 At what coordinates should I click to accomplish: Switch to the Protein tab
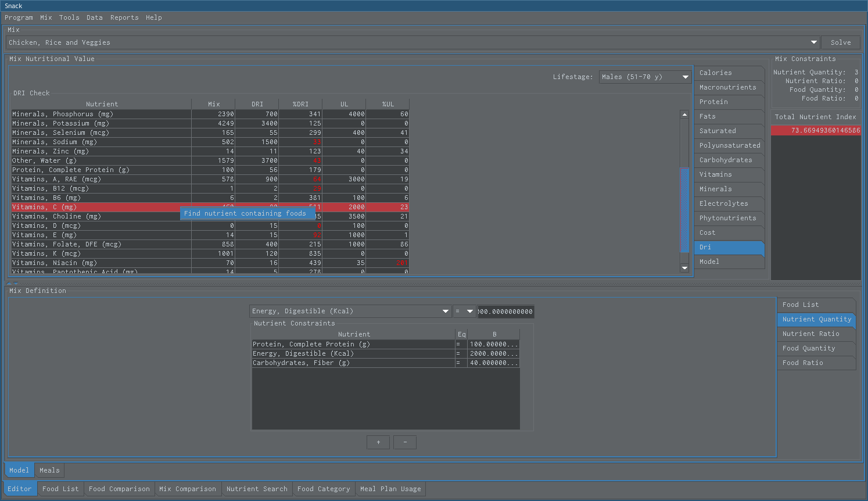pos(729,102)
